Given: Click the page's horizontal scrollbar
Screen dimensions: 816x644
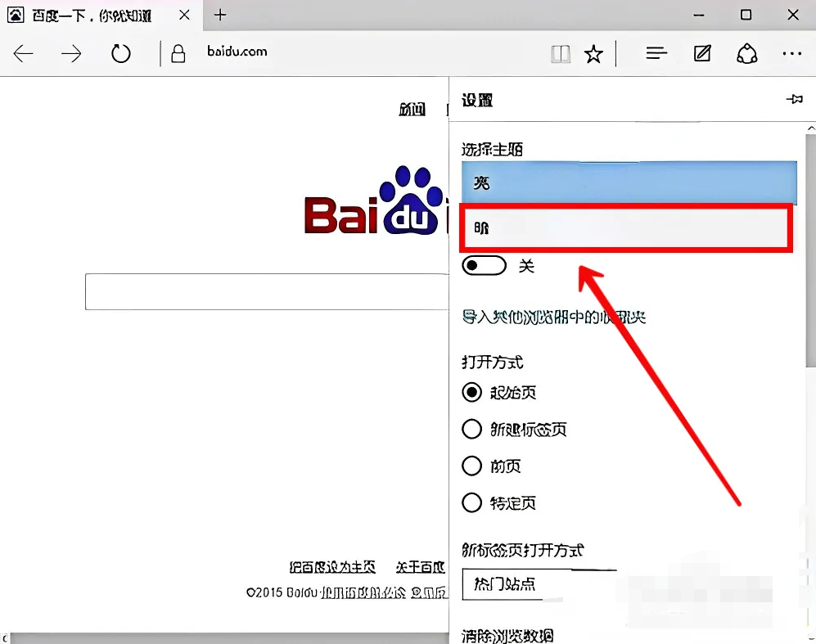Looking at the screenshot, I should coord(229,638).
